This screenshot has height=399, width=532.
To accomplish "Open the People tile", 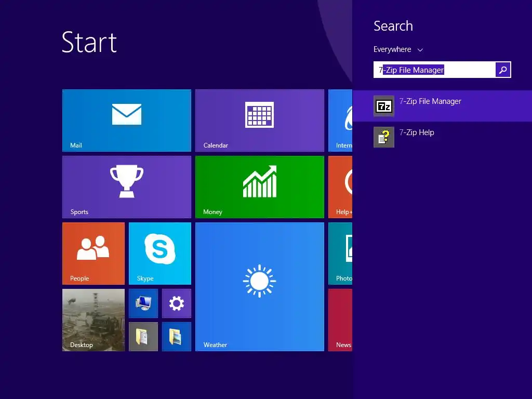I will point(94,254).
